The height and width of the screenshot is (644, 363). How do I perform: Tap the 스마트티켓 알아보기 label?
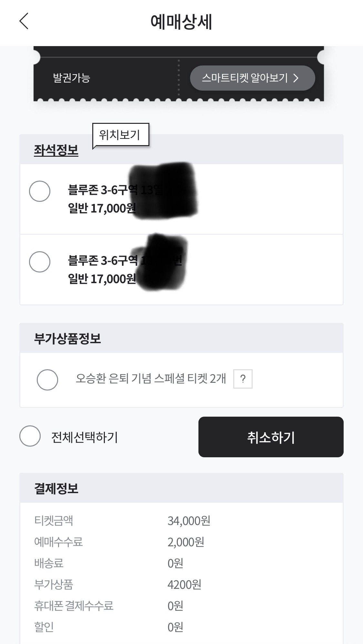tap(245, 78)
